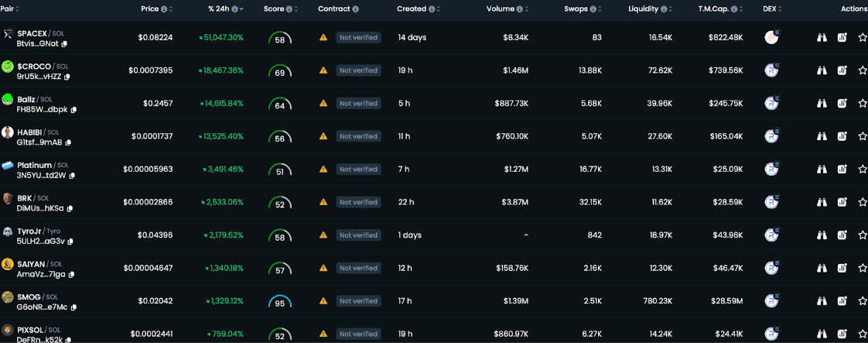Open the $CROCO pair link
The width and height of the screenshot is (868, 343).
click(x=35, y=67)
